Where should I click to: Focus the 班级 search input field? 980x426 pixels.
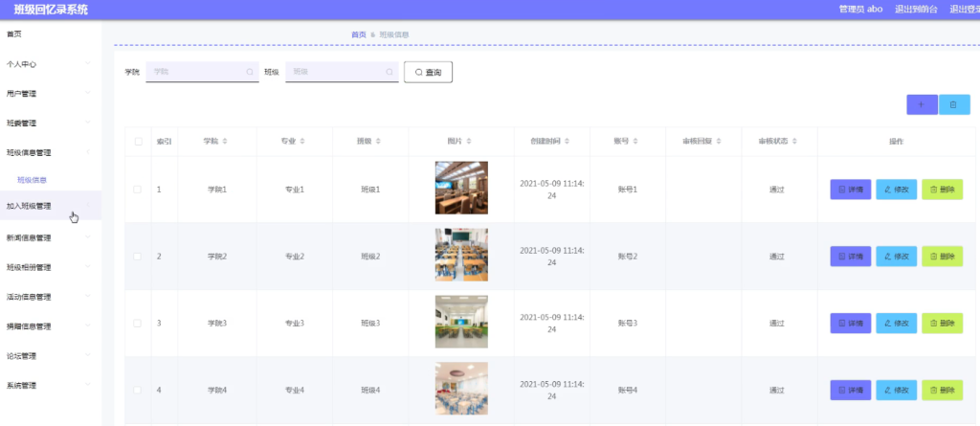pyautogui.click(x=342, y=72)
